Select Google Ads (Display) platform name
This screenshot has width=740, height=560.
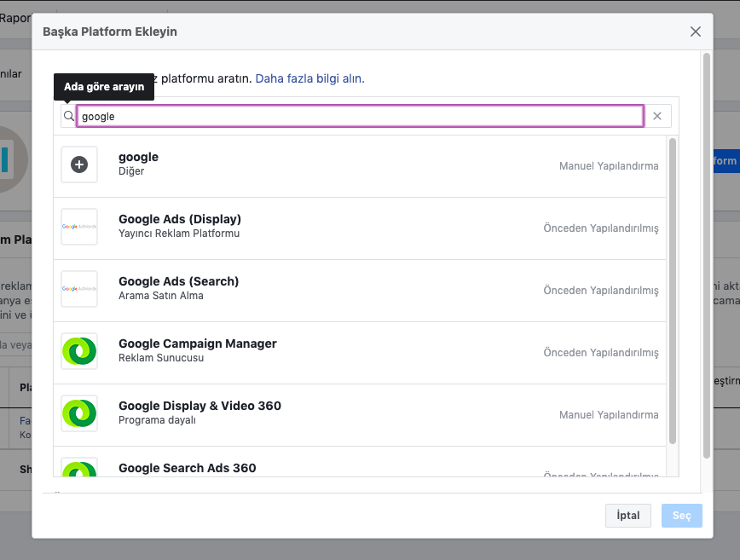pos(180,219)
